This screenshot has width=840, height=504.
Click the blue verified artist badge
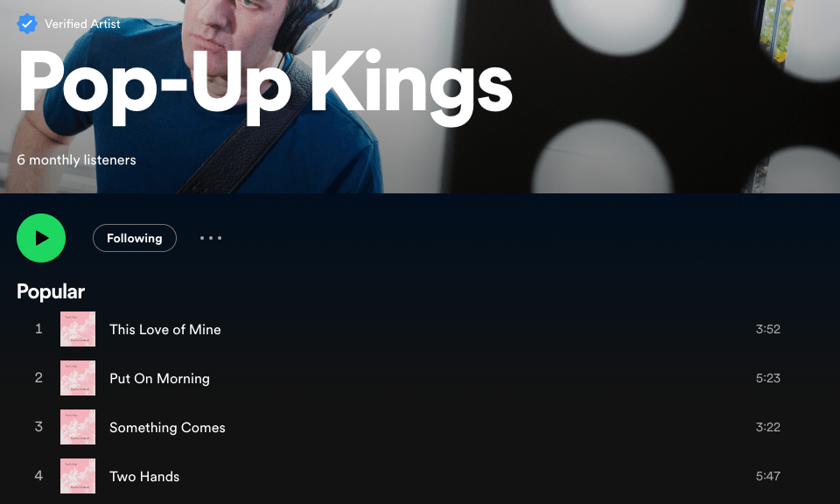(27, 24)
